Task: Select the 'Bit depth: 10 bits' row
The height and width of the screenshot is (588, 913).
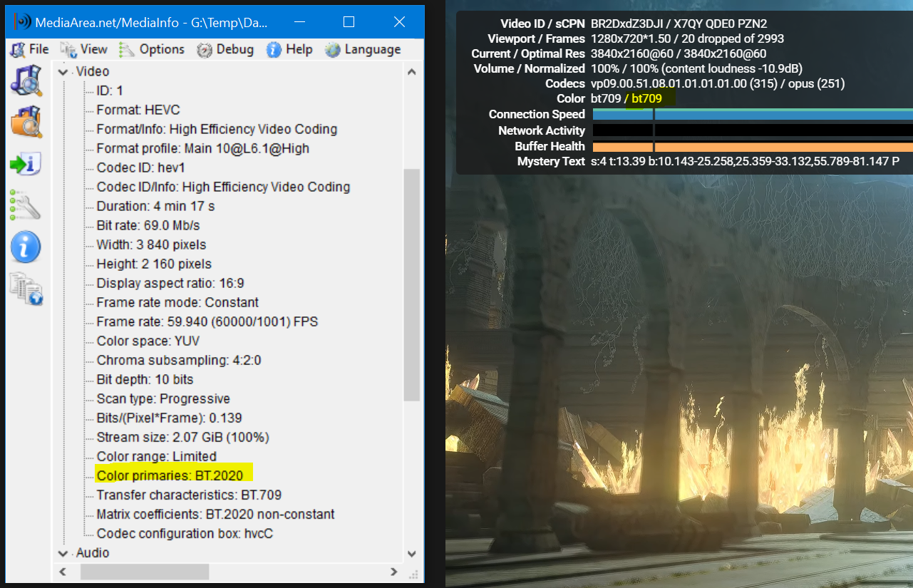Action: pyautogui.click(x=145, y=379)
